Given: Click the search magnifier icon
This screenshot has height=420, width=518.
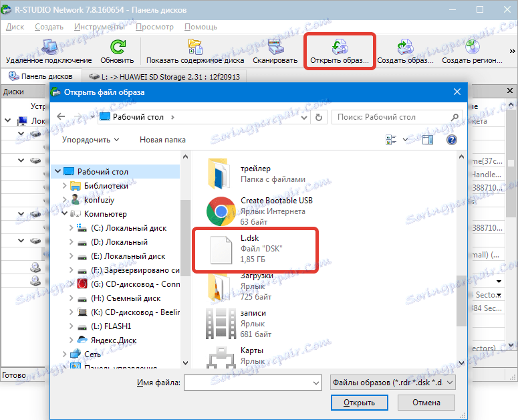Looking at the screenshot, I should point(455,117).
